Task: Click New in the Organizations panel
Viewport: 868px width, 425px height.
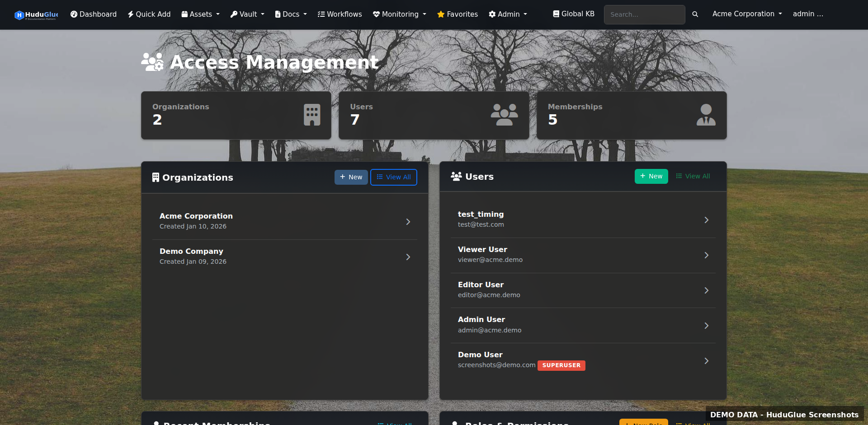Action: [351, 177]
